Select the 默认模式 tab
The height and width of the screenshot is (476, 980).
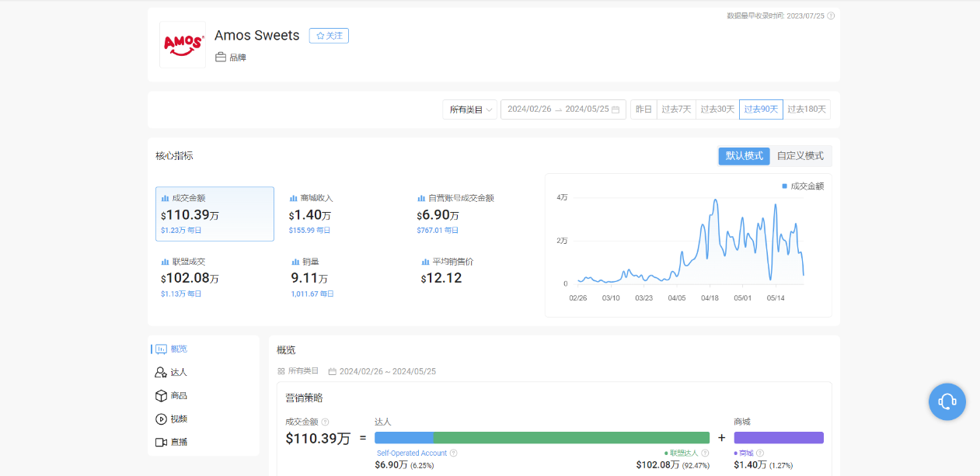[743, 155]
